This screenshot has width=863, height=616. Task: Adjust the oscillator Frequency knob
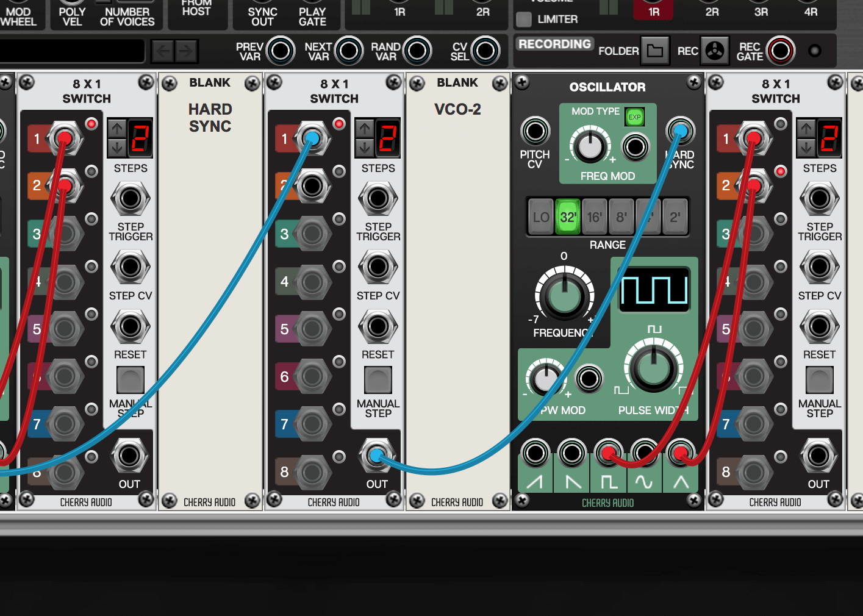(564, 295)
